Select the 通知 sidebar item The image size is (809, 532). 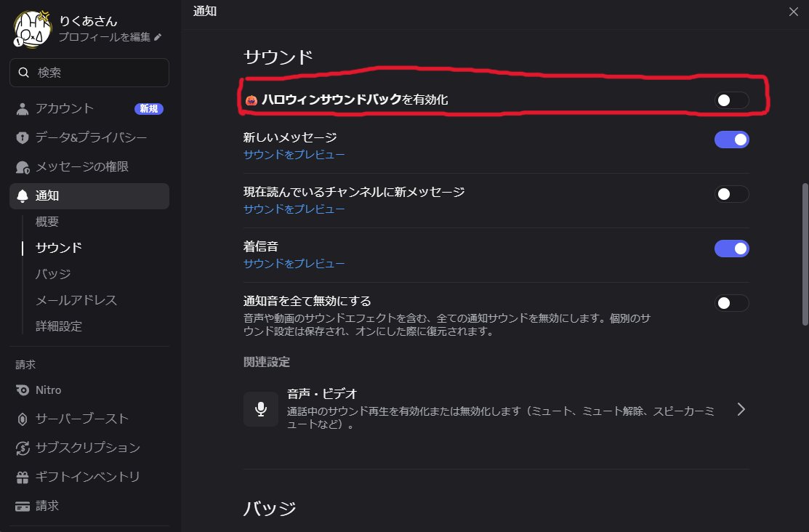click(x=89, y=196)
